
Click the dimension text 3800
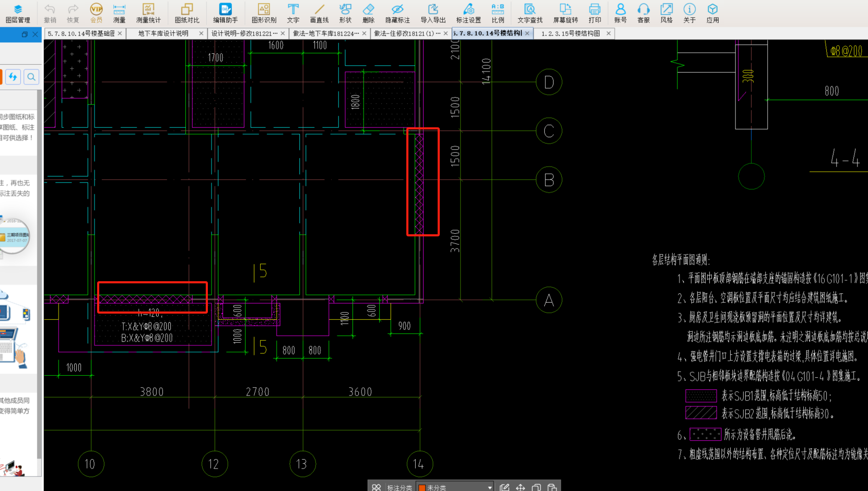(151, 392)
